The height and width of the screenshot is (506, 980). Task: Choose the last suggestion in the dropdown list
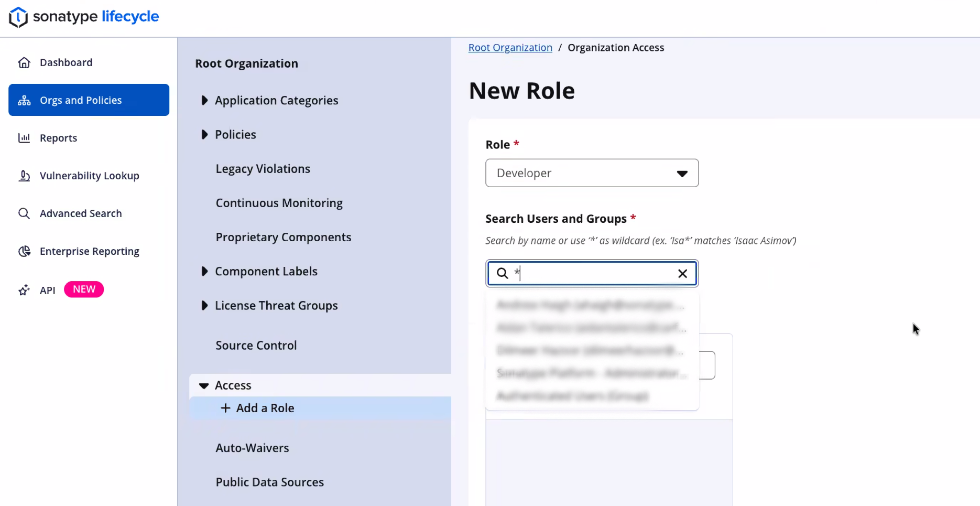592,396
